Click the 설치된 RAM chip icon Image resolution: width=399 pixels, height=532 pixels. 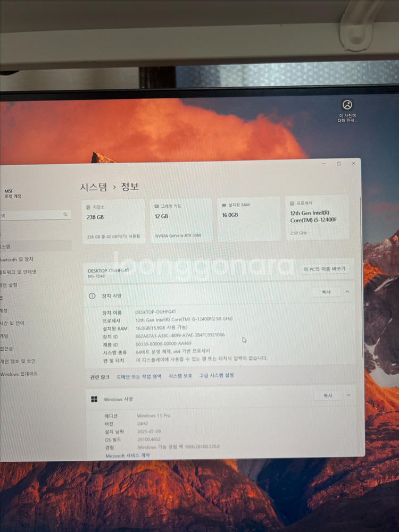[224, 205]
